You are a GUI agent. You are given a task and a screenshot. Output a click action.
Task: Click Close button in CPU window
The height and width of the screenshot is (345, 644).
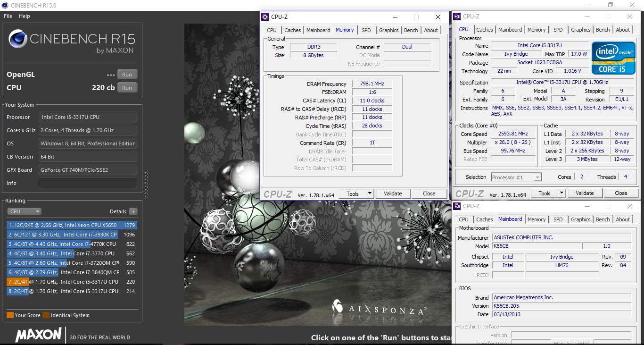621,193
